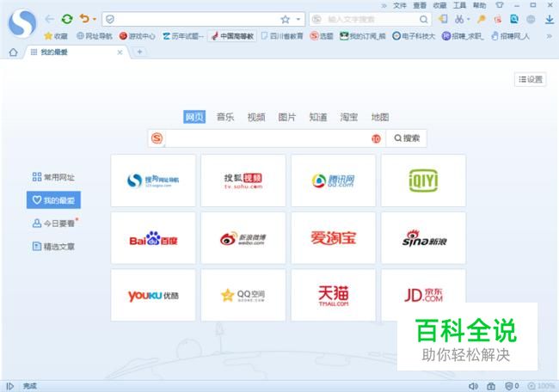This screenshot has width=559, height=392.
Task: Open the 收藏 menu
Action: tap(439, 5)
